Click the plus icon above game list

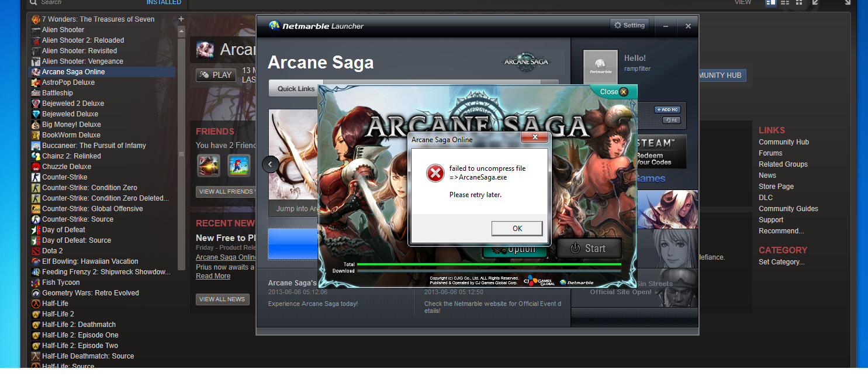[x=181, y=19]
